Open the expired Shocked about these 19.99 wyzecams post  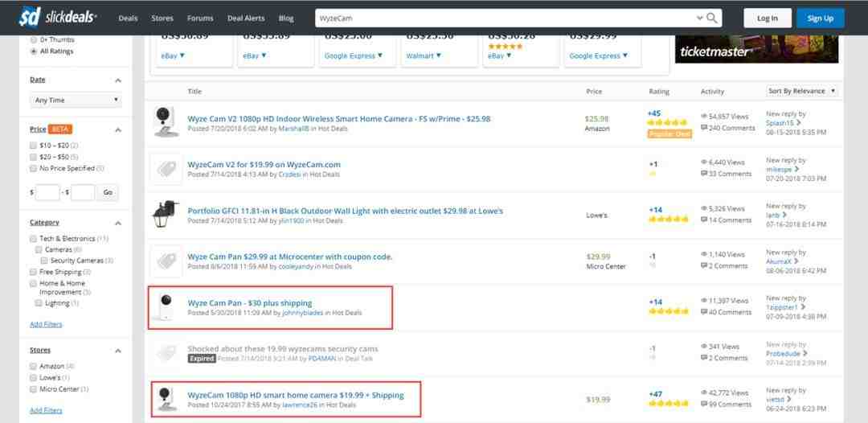pos(283,349)
